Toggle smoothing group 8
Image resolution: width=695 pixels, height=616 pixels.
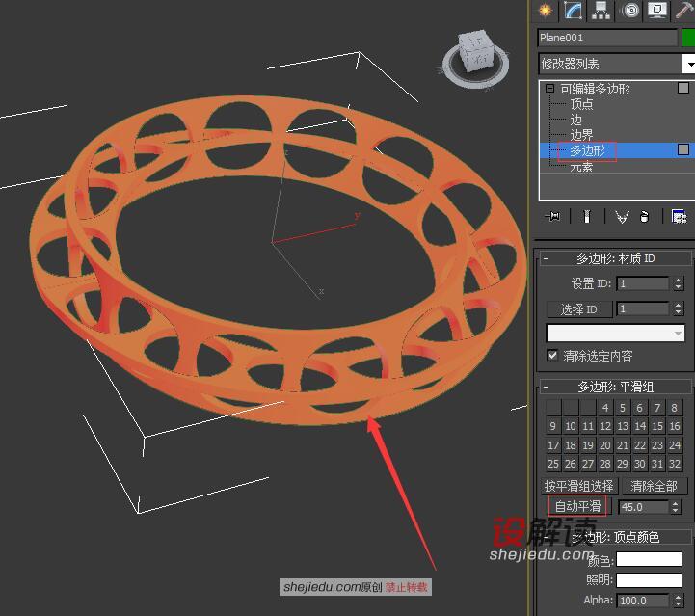(x=674, y=408)
